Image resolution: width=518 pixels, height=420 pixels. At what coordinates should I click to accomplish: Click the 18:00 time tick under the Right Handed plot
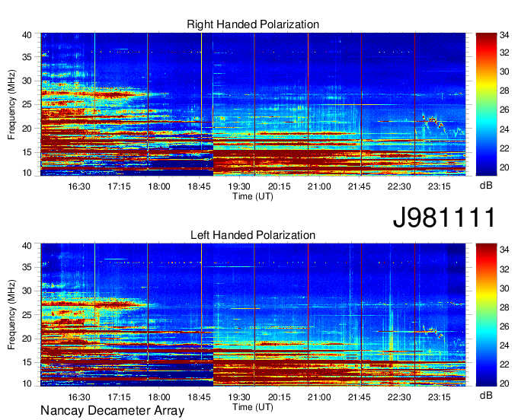tap(159, 186)
